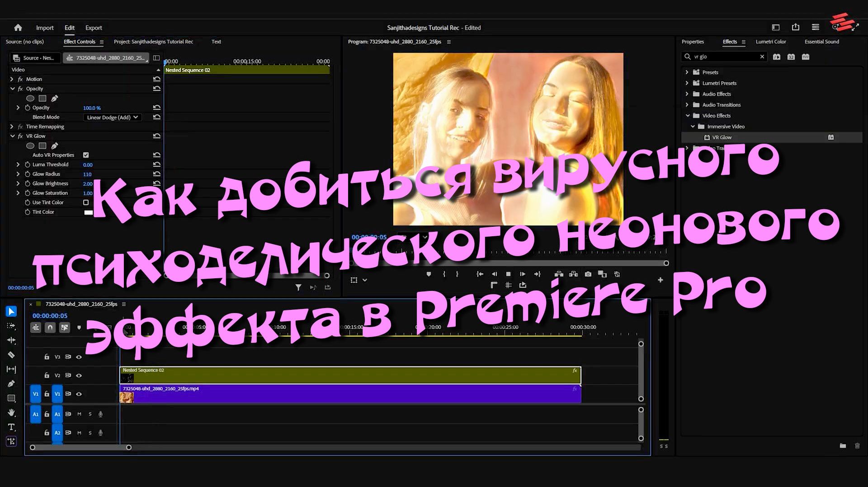Switch to the Lumetri Color tab
Screen dimensions: 868x487
tap(771, 42)
